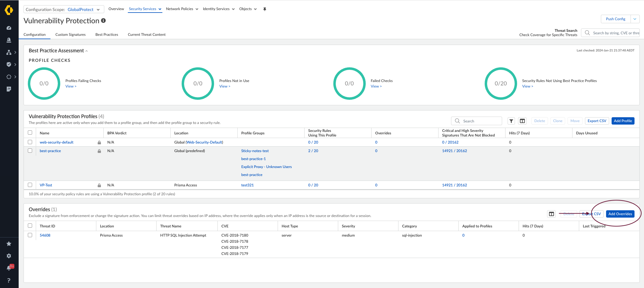Select the web-security-default profile checkbox
Screen dimensions: 644x288
[30, 142]
